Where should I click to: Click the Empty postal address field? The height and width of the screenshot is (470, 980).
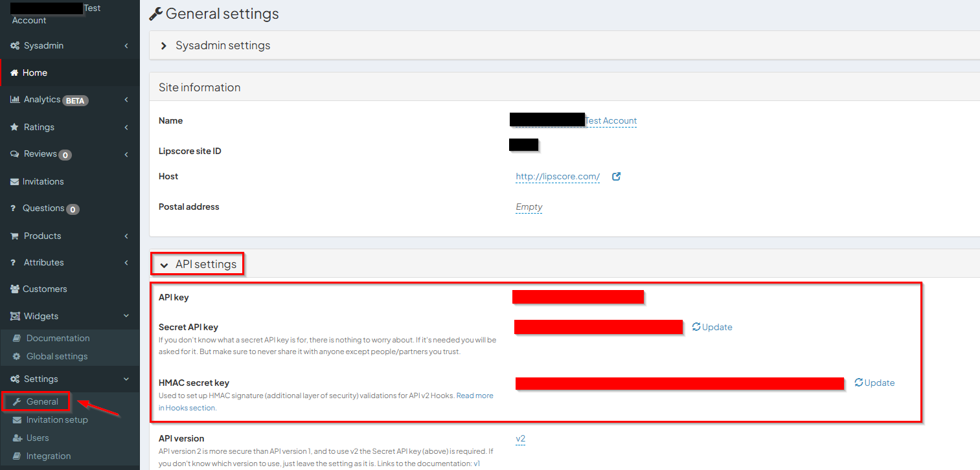pos(529,207)
